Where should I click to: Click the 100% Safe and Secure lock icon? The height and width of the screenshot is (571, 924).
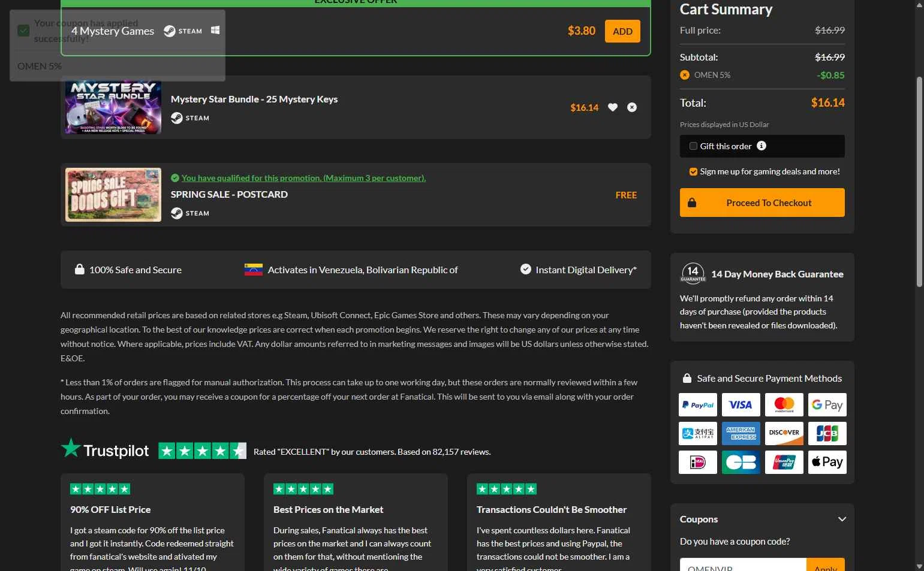click(x=79, y=269)
